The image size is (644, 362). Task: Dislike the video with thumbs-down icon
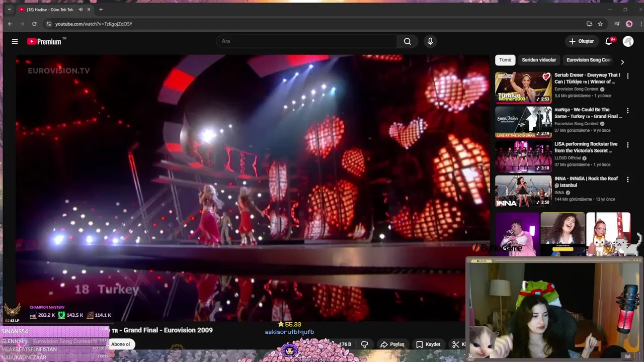[364, 344]
